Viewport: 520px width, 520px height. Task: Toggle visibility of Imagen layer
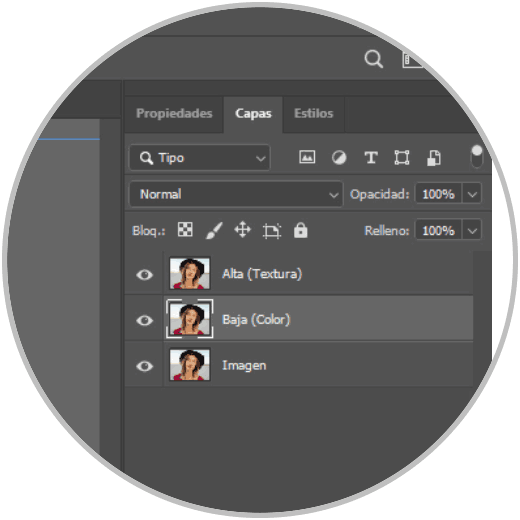coord(144,366)
